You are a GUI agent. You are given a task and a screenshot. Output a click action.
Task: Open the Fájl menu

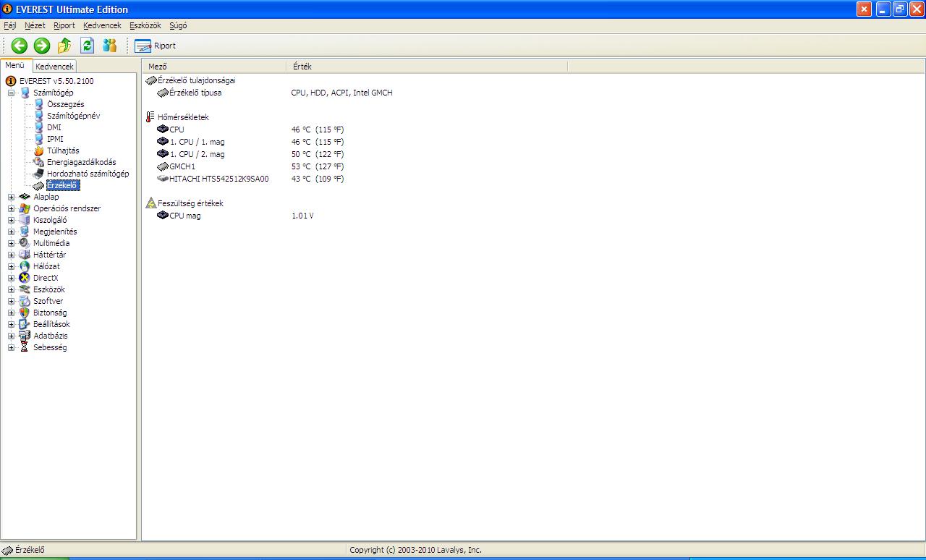click(x=10, y=25)
